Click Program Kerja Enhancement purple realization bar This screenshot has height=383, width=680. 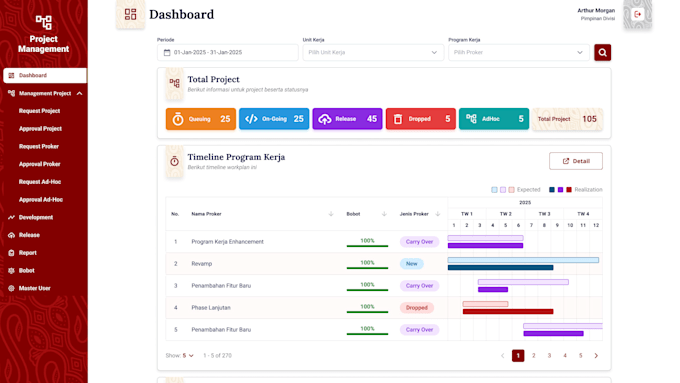click(485, 246)
